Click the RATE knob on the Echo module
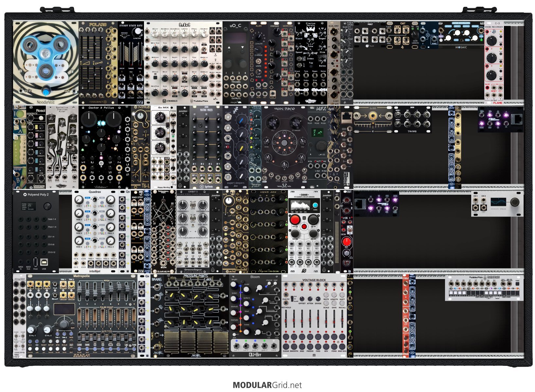Image resolution: width=535 pixels, height=392 pixels. pyautogui.click(x=229, y=201)
